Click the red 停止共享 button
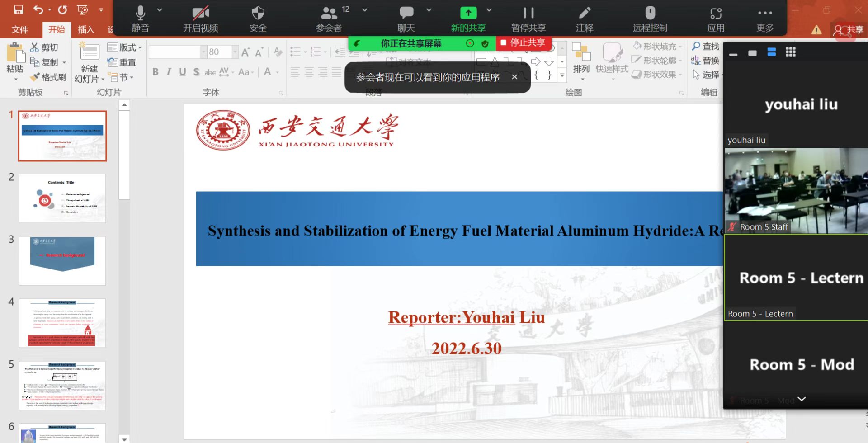 point(523,43)
